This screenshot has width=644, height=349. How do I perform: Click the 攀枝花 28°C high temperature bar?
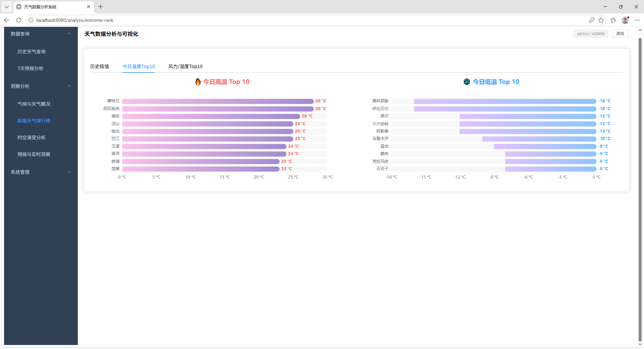click(x=218, y=101)
